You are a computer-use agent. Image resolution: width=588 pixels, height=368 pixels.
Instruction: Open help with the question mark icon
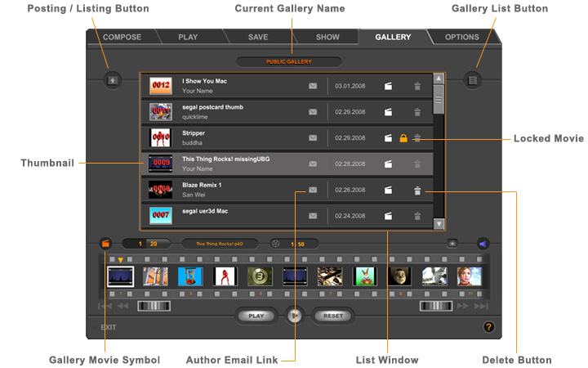(488, 327)
